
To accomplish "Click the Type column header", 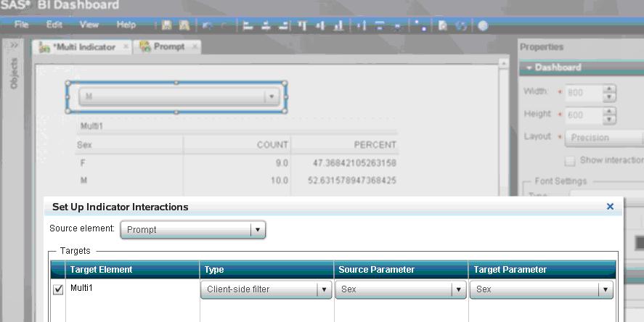I will coord(266,270).
